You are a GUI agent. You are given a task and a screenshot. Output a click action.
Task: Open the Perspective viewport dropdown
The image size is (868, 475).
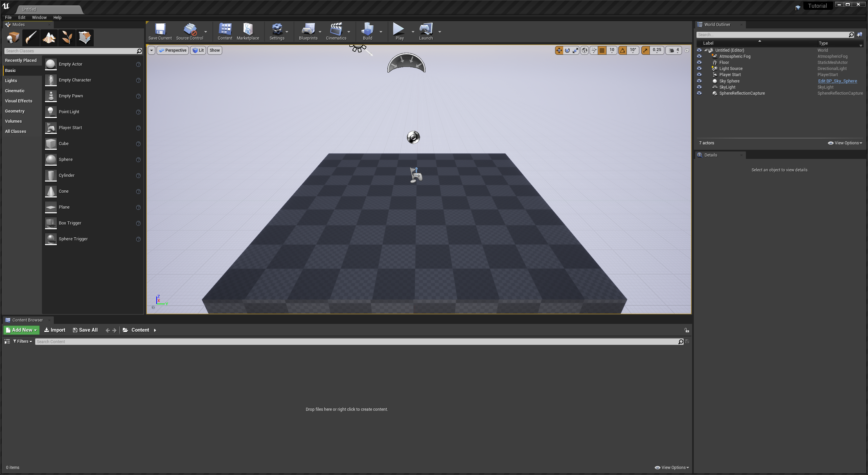click(x=173, y=50)
